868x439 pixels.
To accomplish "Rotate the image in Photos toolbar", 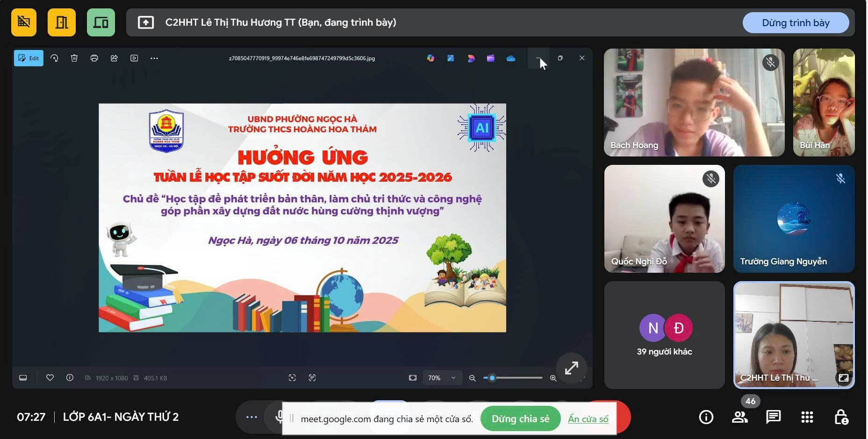I will (55, 58).
